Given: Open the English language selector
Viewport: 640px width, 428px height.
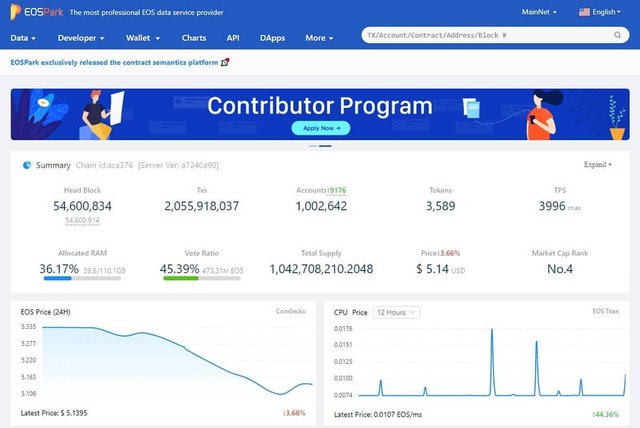Looking at the screenshot, I should click(x=606, y=12).
